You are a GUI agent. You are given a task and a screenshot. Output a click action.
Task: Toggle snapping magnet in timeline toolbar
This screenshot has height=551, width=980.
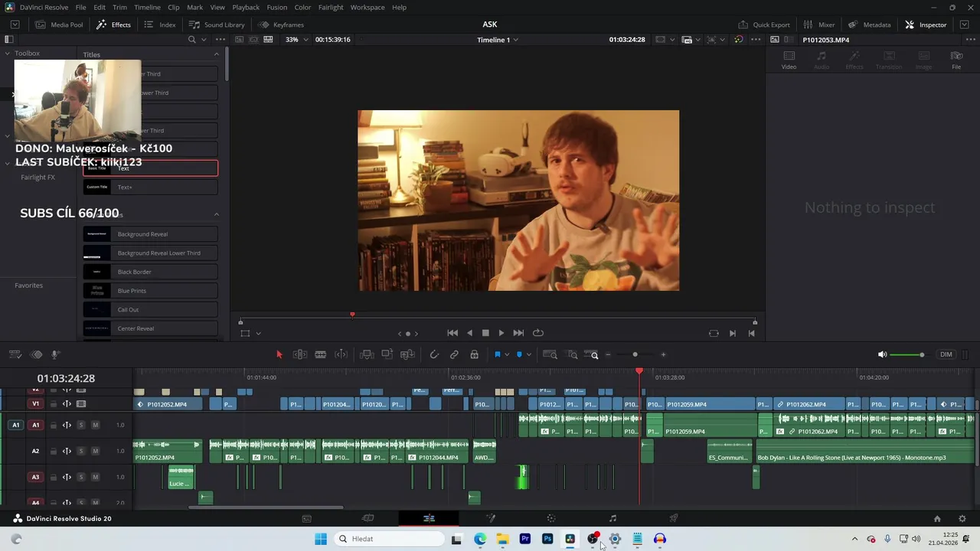pos(434,354)
